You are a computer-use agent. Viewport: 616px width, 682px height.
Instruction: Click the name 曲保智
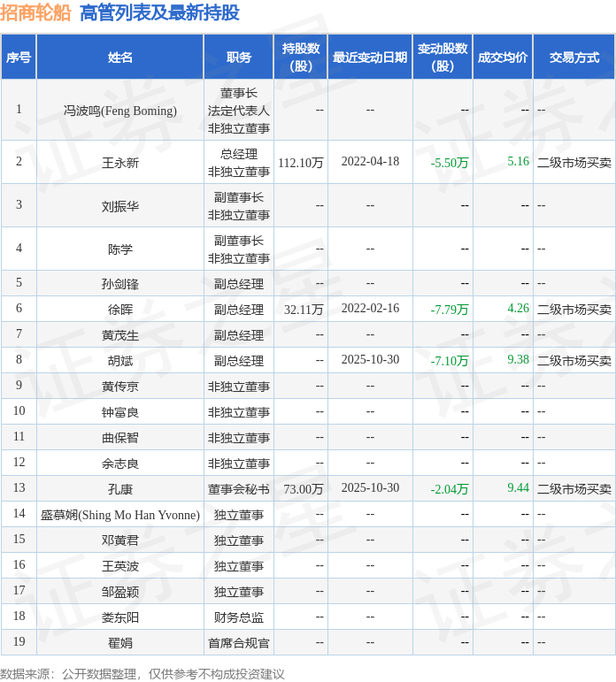[120, 438]
